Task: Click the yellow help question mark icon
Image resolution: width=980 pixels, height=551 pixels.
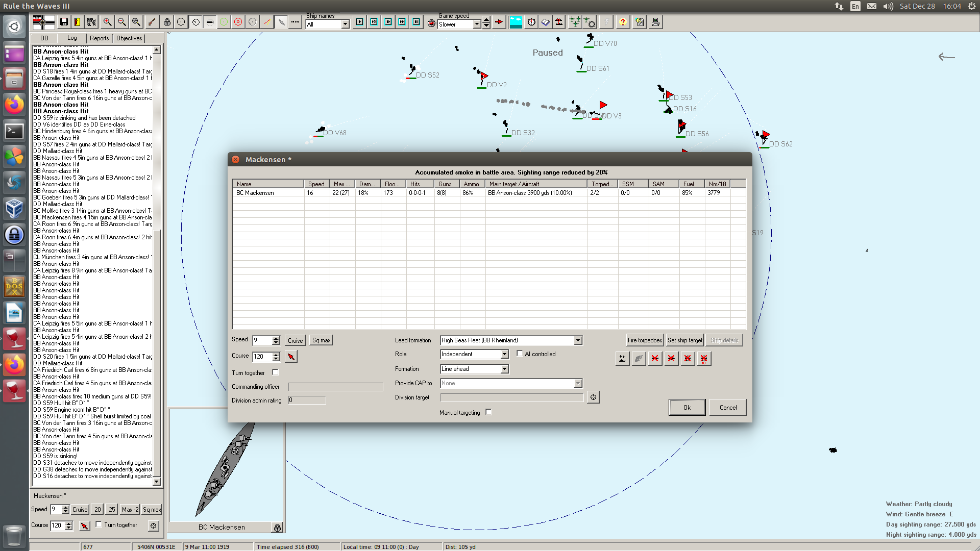Action: click(x=622, y=22)
